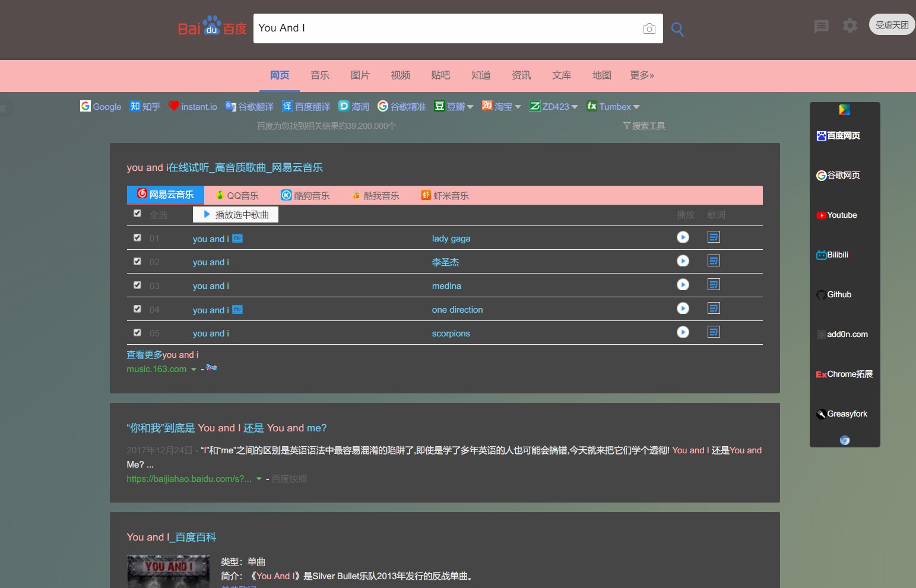Play 'you and i' by 李圣杰
916x588 pixels.
683,261
